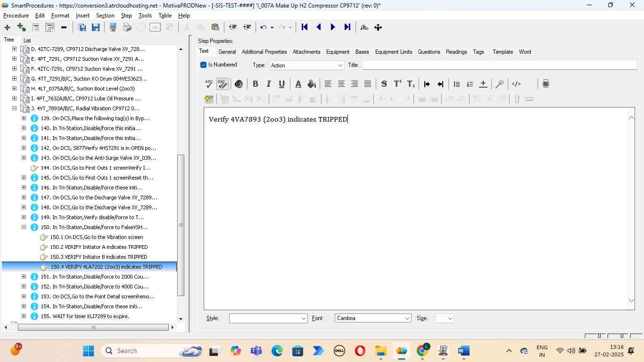Select step 150.2 VERIFY Initiator A
The height and width of the screenshot is (362, 644).
coord(99,247)
